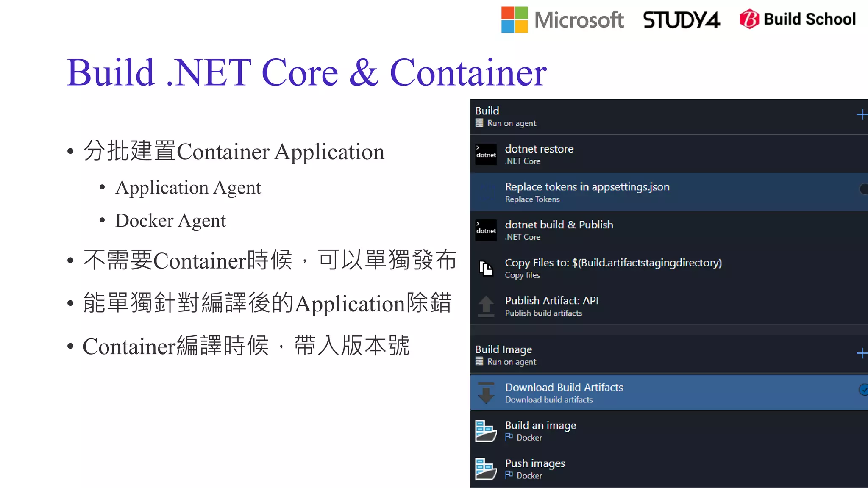Click the flag icon beside Push images Docker
The width and height of the screenshot is (868, 488).
pos(509,475)
